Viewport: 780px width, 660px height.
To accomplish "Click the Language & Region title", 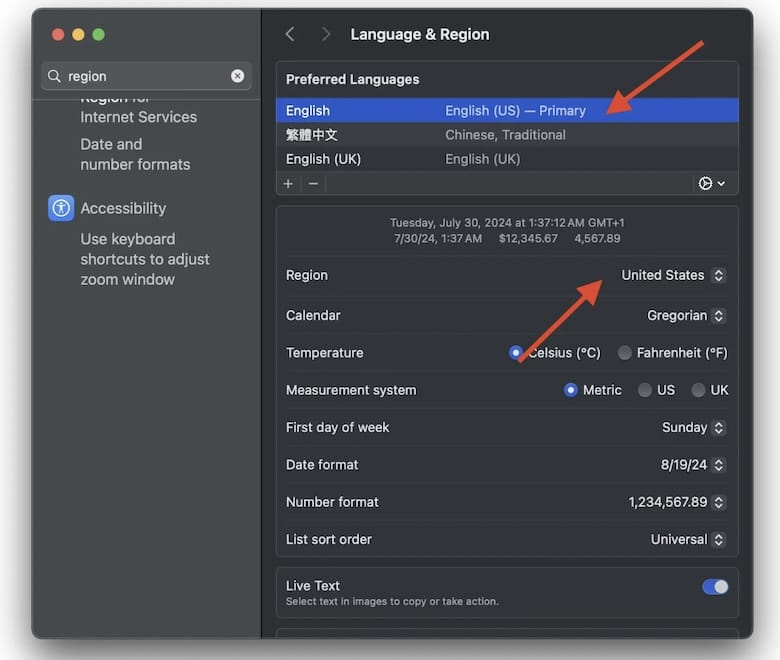I will tap(420, 34).
